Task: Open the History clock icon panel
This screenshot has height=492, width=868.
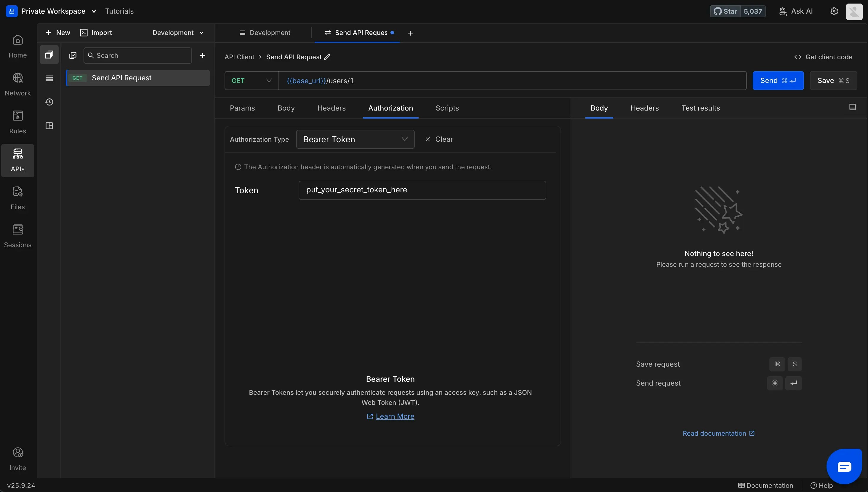Action: pyautogui.click(x=49, y=102)
